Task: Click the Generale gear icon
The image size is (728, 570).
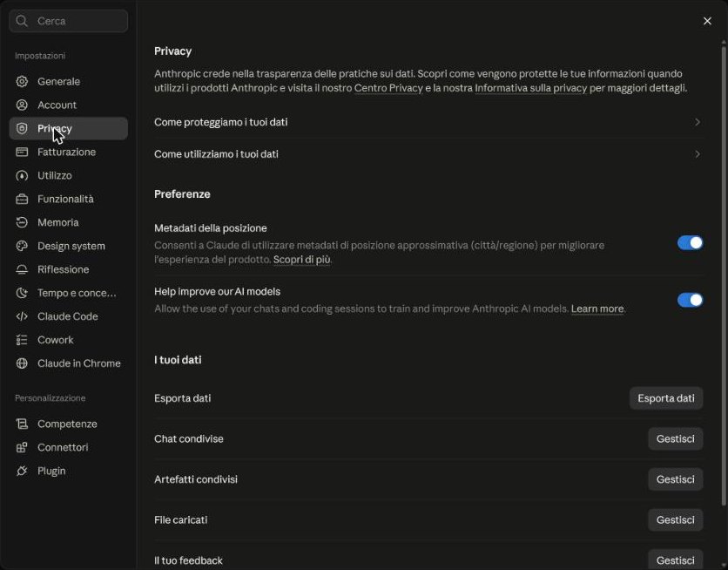Action: pyautogui.click(x=22, y=81)
